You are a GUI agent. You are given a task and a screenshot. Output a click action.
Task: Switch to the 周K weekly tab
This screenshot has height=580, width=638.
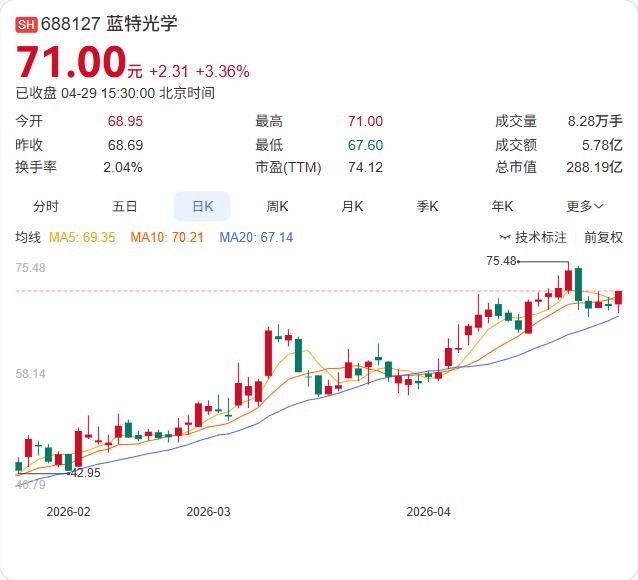point(277,206)
